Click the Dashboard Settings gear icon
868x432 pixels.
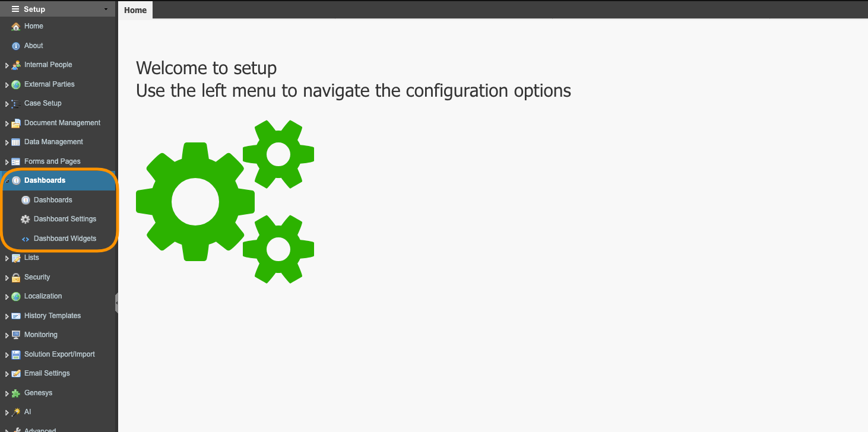pyautogui.click(x=25, y=220)
